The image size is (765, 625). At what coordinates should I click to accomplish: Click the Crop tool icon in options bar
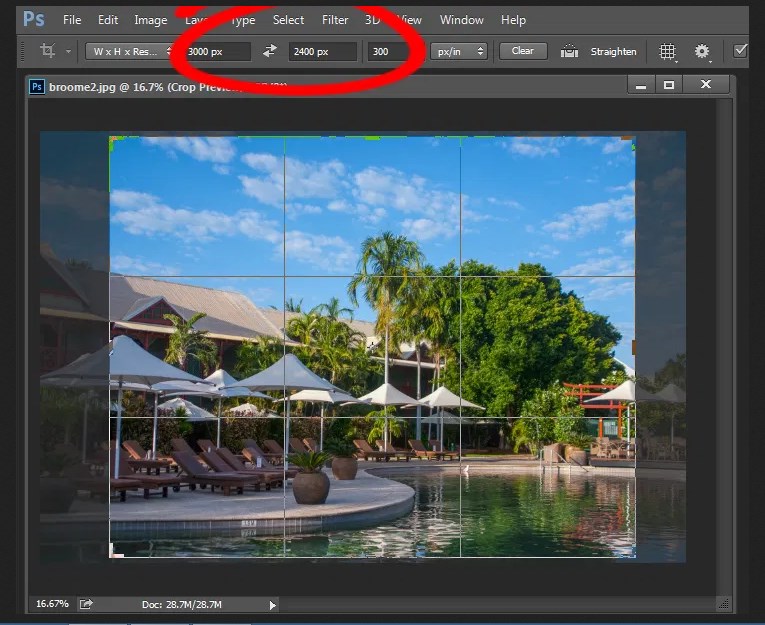pos(47,51)
